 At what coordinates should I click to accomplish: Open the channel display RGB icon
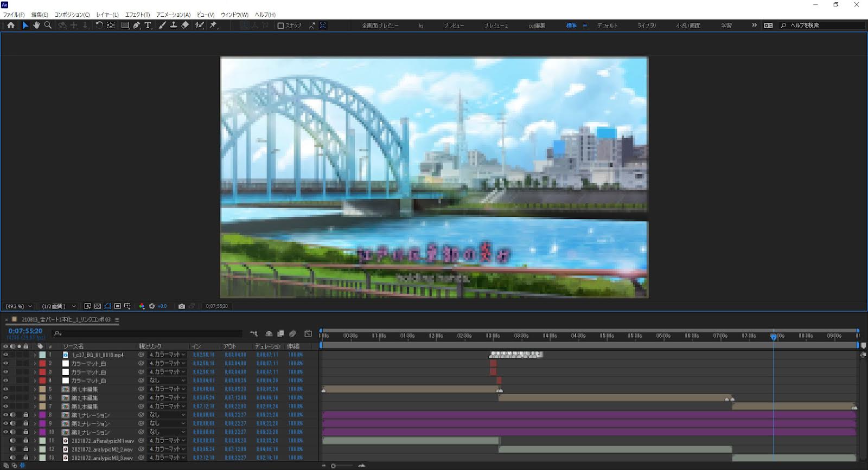(142, 306)
